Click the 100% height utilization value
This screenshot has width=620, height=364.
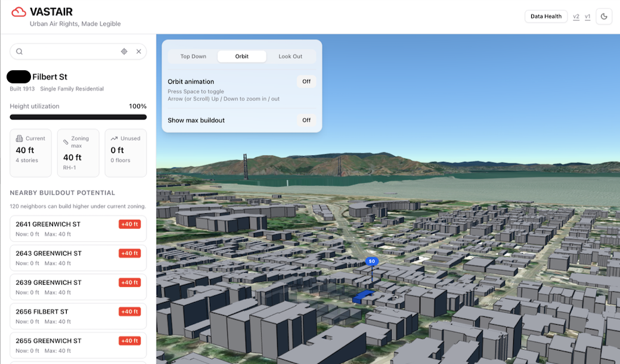point(138,106)
